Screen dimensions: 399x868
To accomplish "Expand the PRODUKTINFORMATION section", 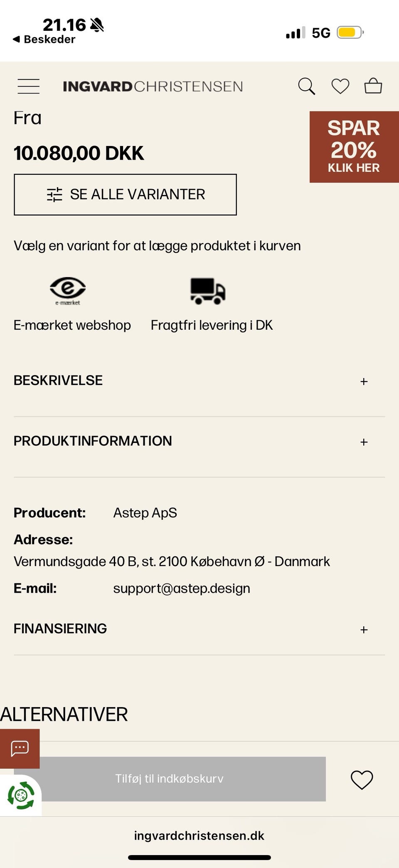I will pos(364,442).
